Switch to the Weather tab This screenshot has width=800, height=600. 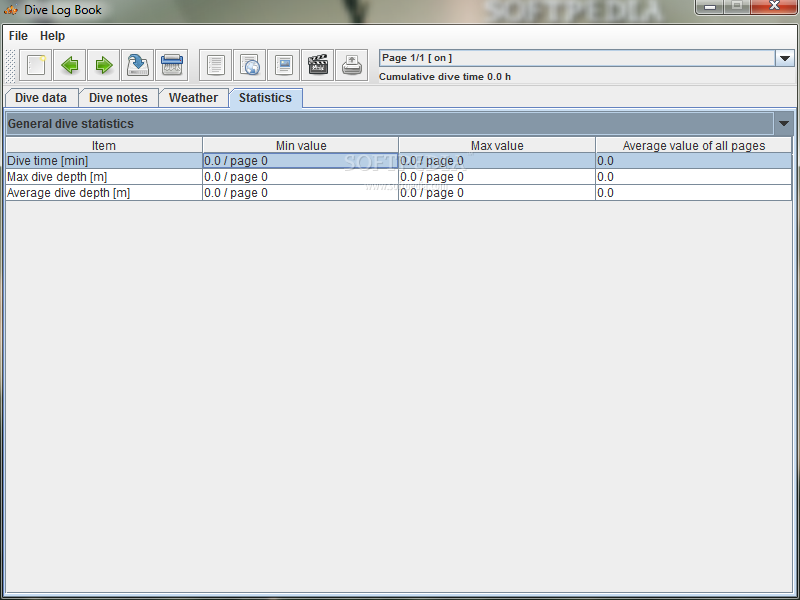(x=193, y=97)
